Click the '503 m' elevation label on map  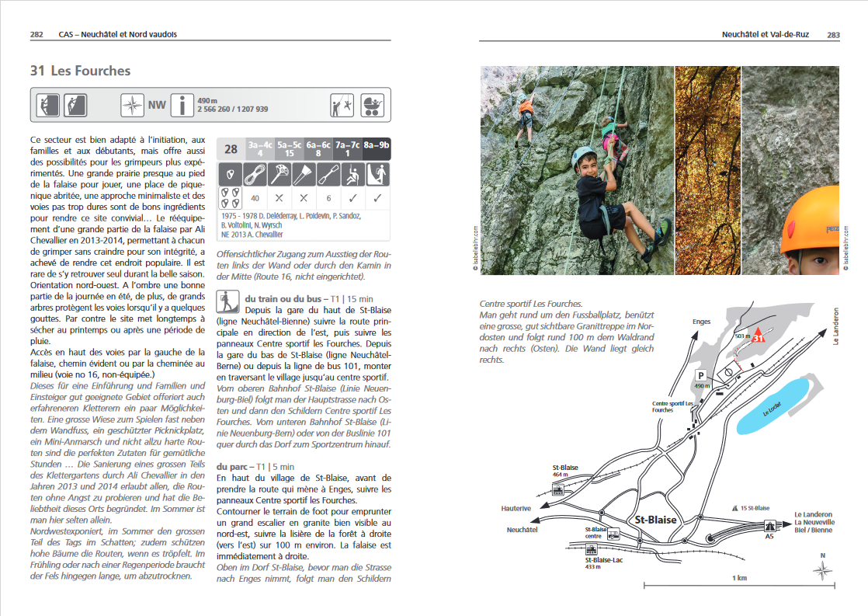pos(742,336)
